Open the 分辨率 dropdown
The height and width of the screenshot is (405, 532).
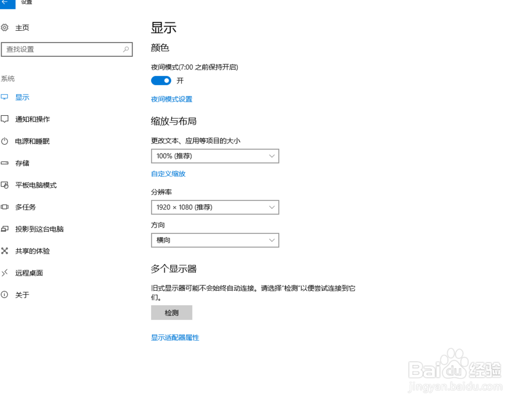[215, 207]
